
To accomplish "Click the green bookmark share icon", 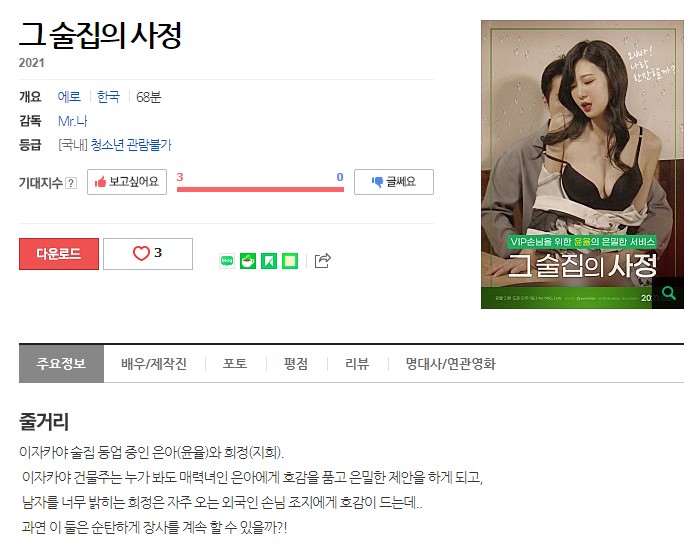I will pos(269,261).
